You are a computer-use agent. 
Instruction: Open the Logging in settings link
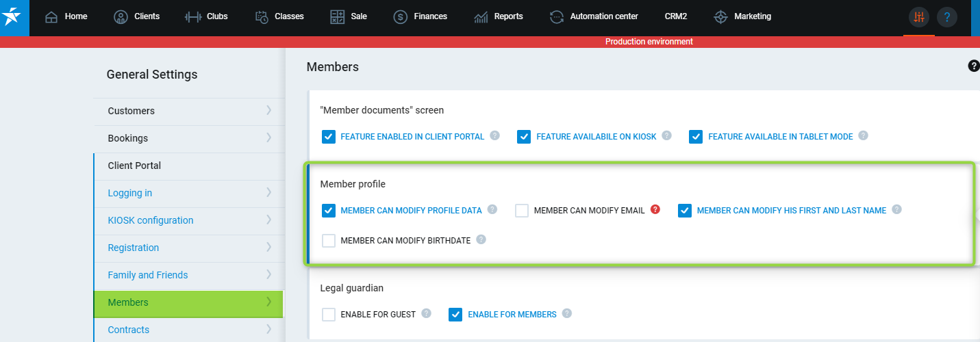coord(130,193)
